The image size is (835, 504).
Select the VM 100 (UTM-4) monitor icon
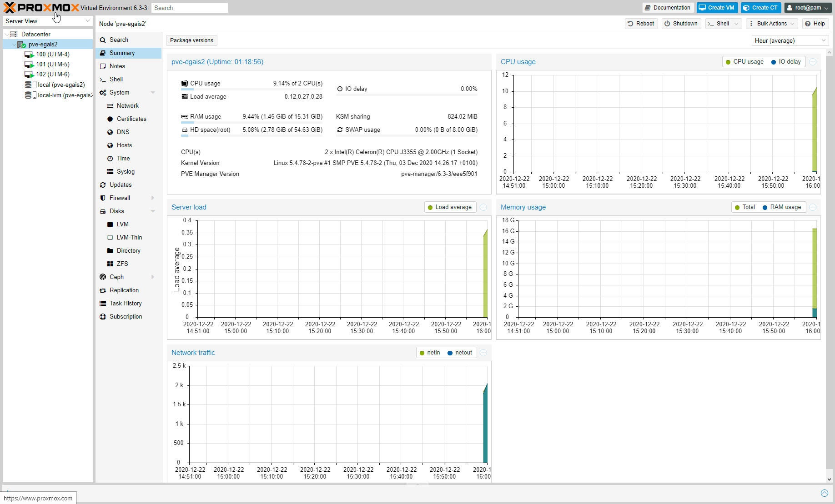29,55
